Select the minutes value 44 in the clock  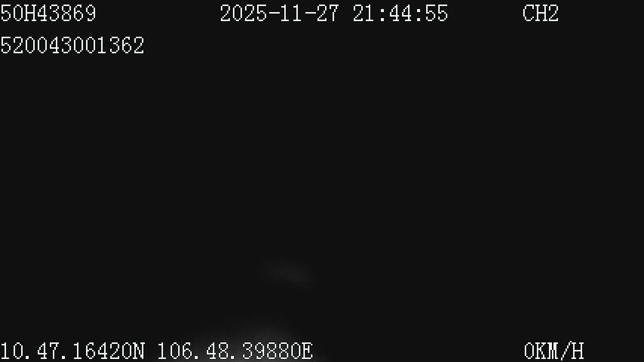pyautogui.click(x=400, y=14)
